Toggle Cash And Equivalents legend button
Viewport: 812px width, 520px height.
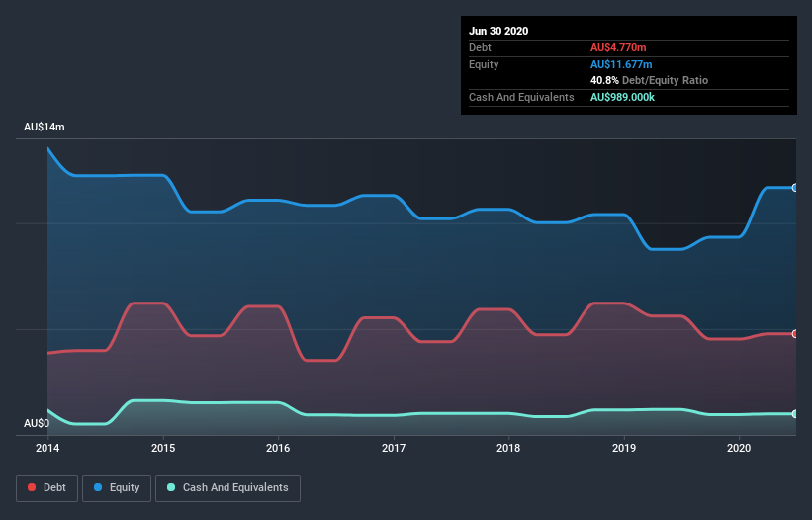click(227, 488)
